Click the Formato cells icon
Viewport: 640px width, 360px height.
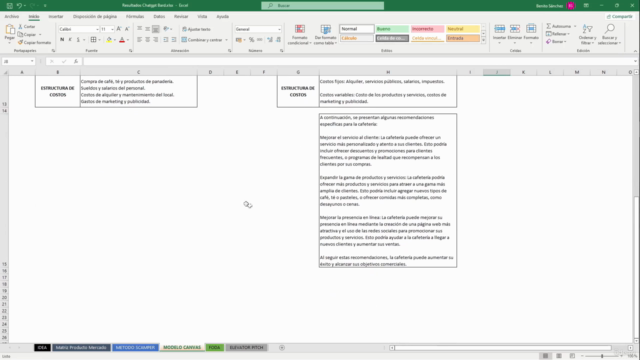[531, 29]
